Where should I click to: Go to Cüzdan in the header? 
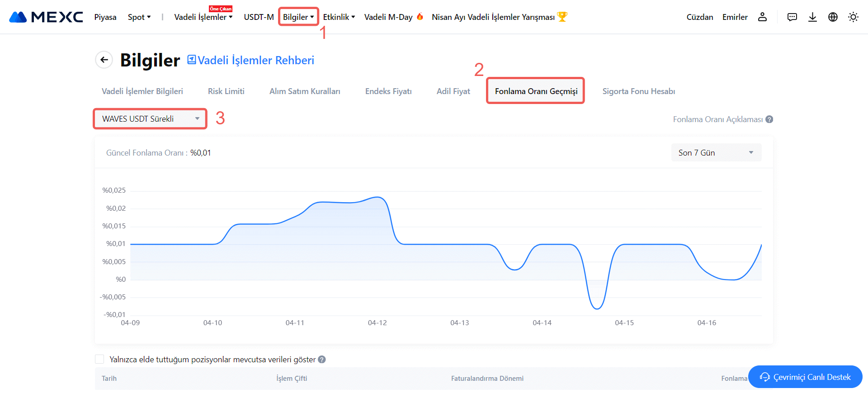pos(699,17)
